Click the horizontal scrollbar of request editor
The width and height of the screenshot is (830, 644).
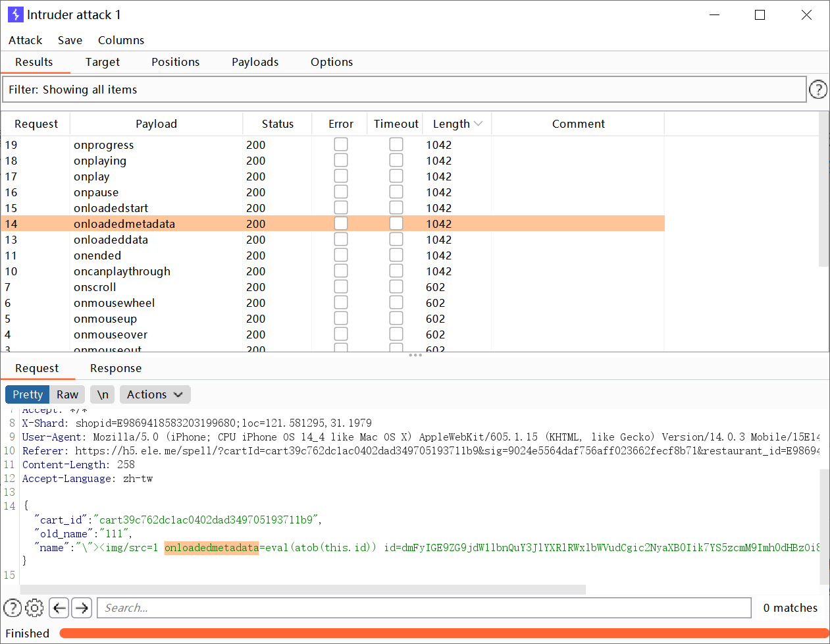pos(303,589)
